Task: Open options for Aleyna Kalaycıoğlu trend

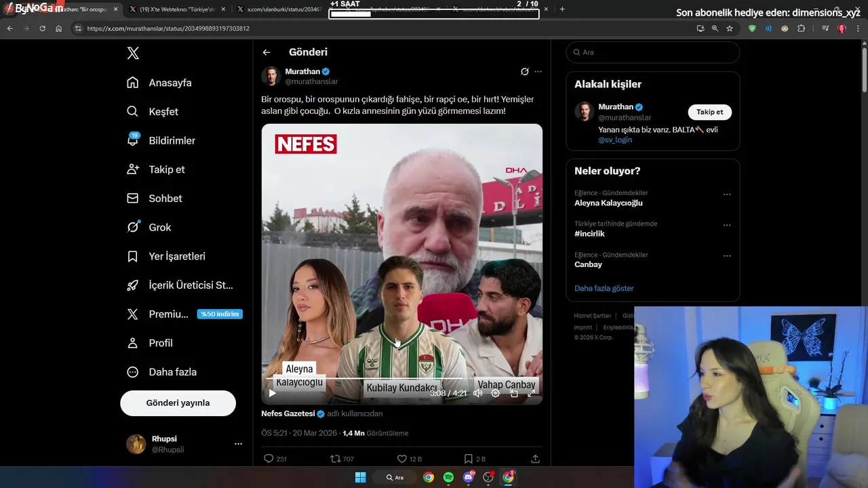Action: (727, 195)
